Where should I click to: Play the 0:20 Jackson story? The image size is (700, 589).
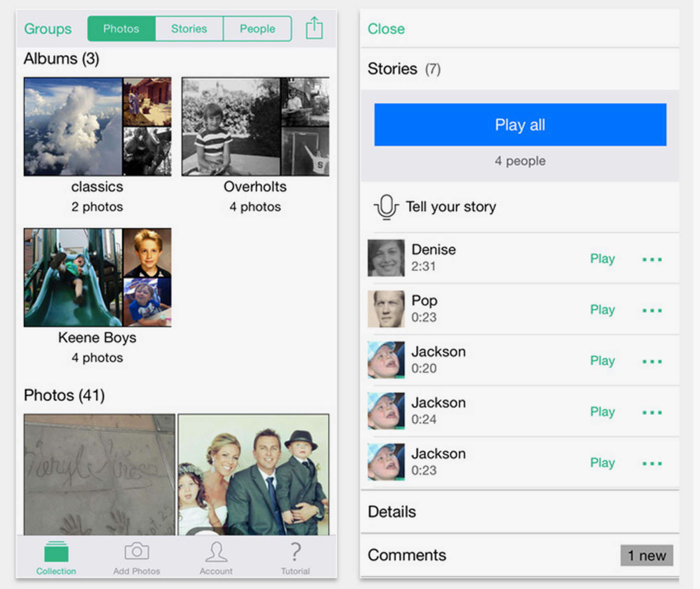(x=602, y=361)
